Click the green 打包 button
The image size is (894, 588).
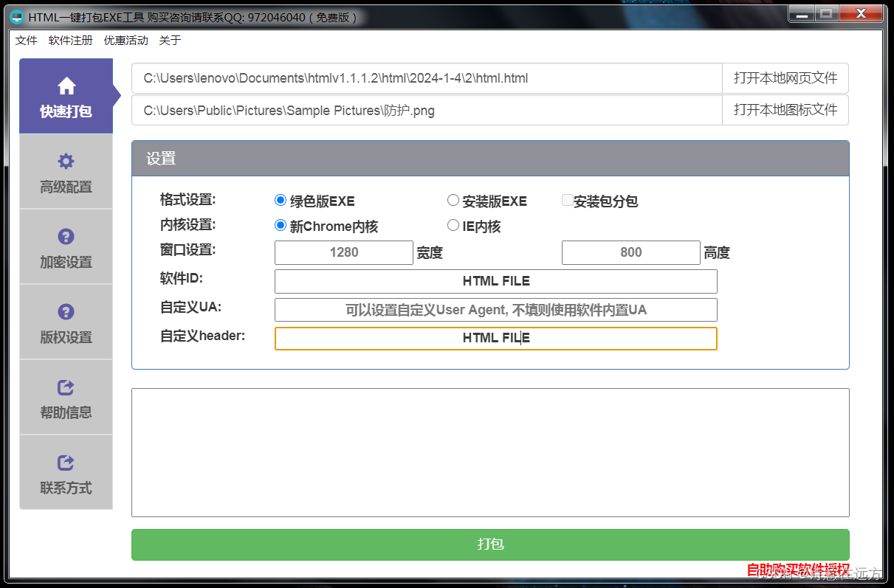pos(489,544)
